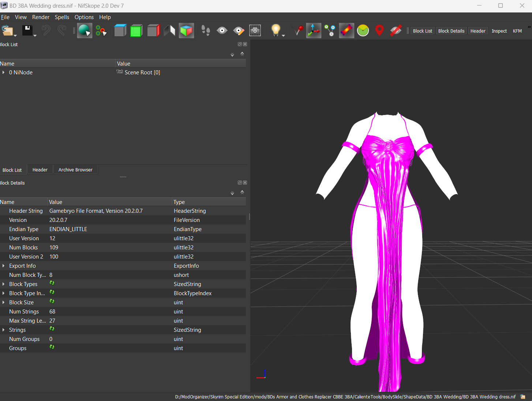Select the Front view green cube
This screenshot has width=532, height=401.
(136, 31)
